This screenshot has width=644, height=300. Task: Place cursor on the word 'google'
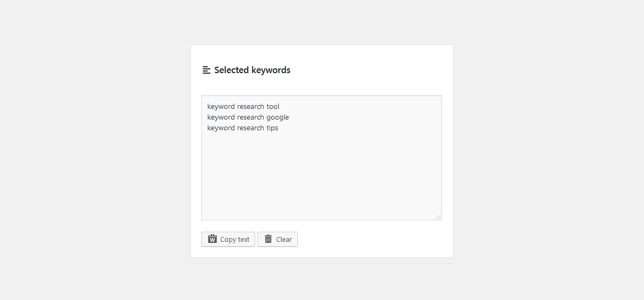pyautogui.click(x=278, y=117)
